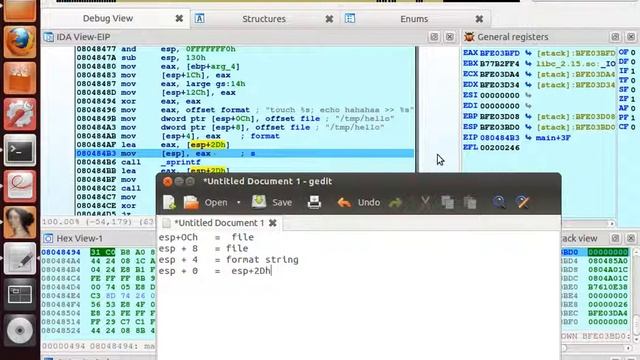Select the Untitled Document 1 tab
This screenshot has height=360, width=640.
[219, 223]
